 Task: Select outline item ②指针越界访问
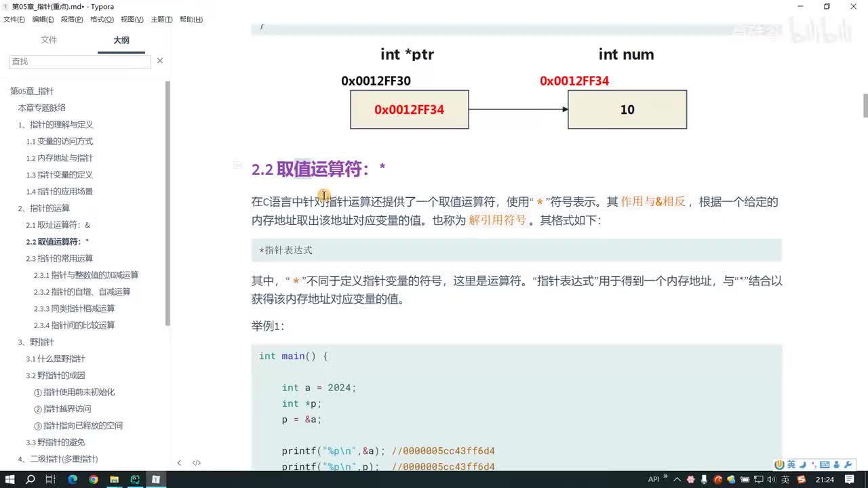tap(62, 409)
